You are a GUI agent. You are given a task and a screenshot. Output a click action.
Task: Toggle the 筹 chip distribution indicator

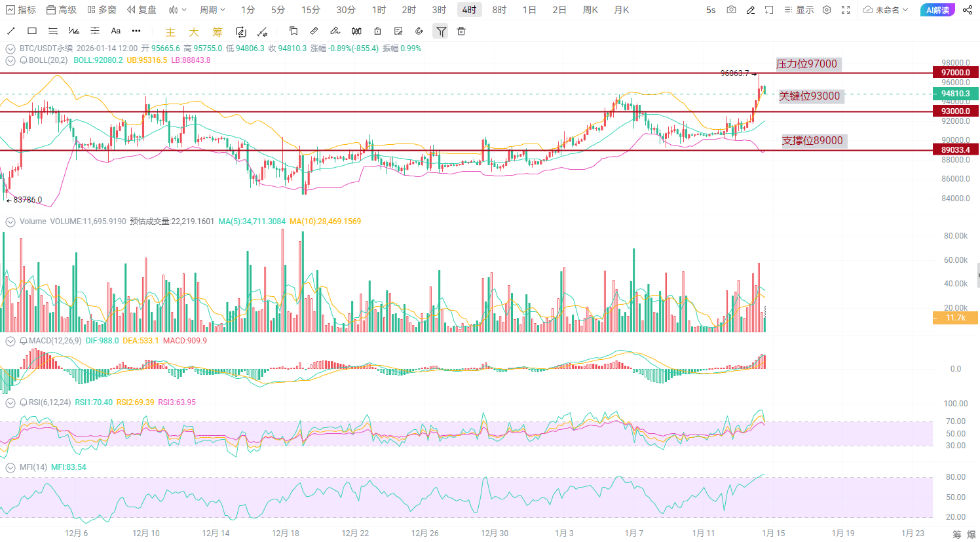coord(217,31)
